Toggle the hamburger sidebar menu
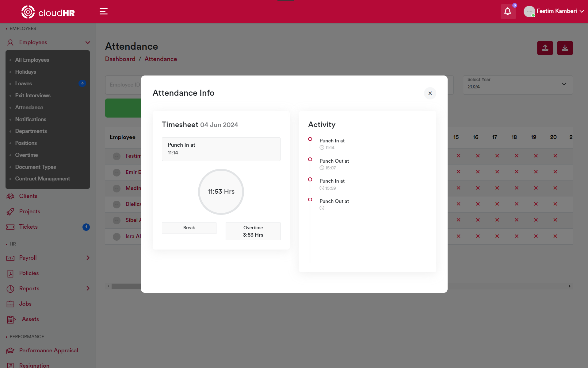588x368 pixels. click(x=104, y=12)
